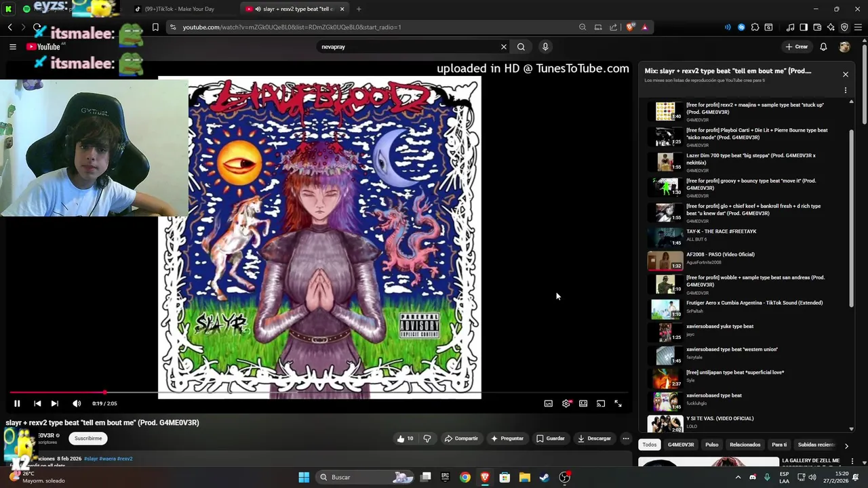Like the video with the thumbs up button
Image resolution: width=868 pixels, height=488 pixels.
pos(406,439)
